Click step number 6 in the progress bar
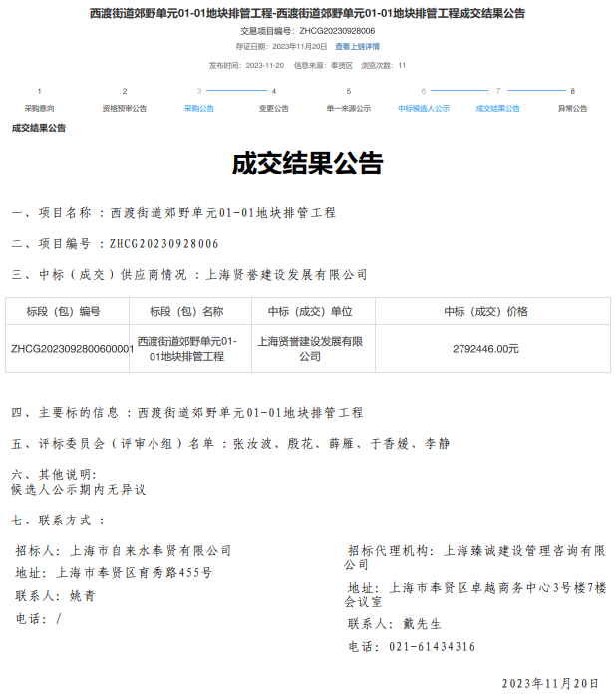This screenshot has height=696, width=616. pos(424,91)
